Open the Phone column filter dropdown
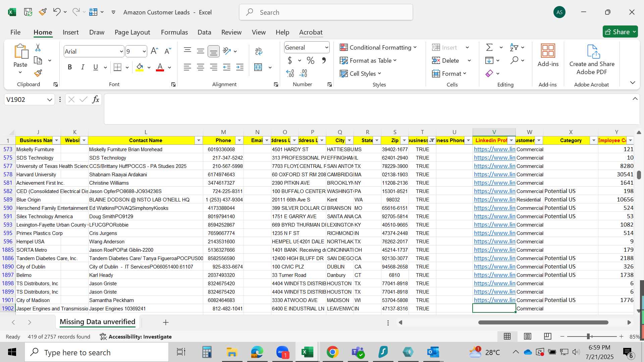Image resolution: width=644 pixels, height=362 pixels. point(239,140)
